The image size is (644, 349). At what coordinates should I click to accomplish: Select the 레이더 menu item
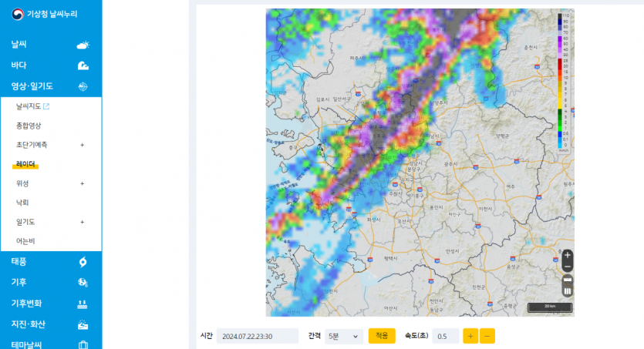25,163
